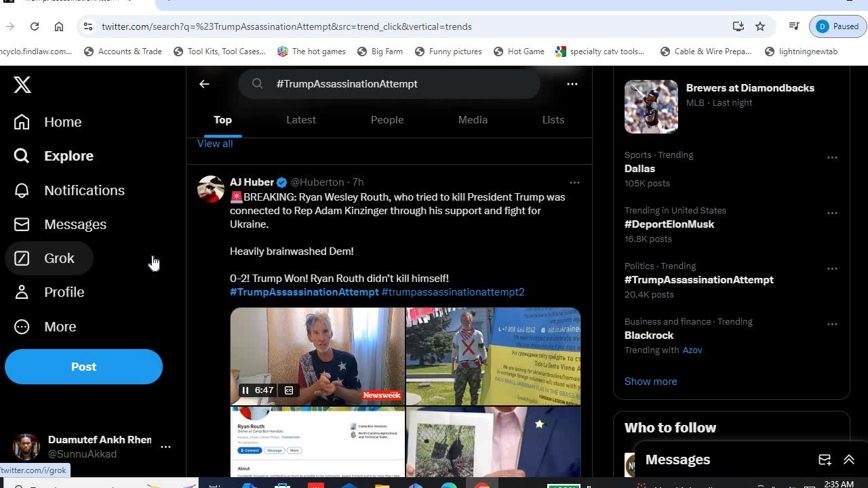Open The hot games bookmark
This screenshot has height=488, width=868.
tap(311, 52)
